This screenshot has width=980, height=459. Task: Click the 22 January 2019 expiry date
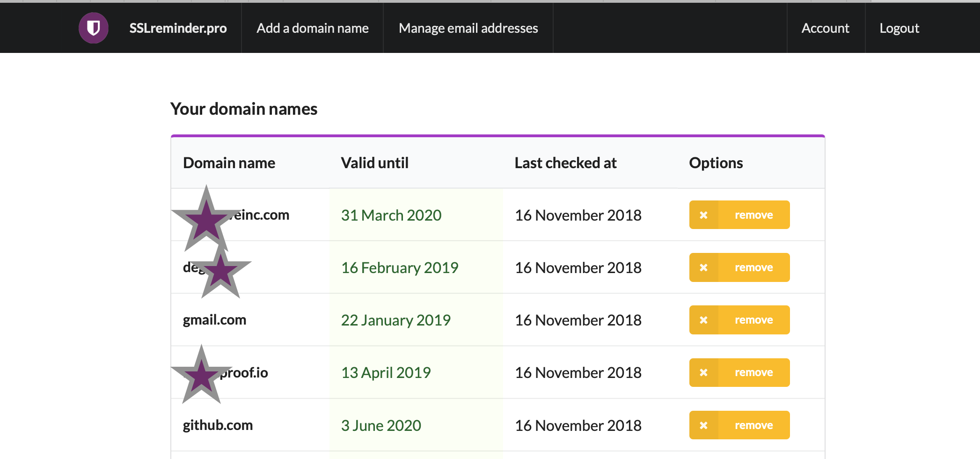pos(396,320)
